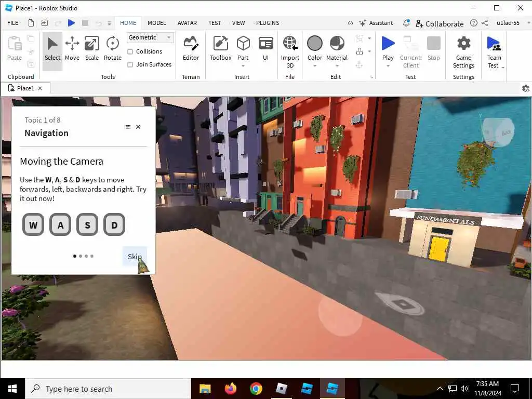Open the Toolbox panel
This screenshot has width=532, height=399.
click(220, 49)
